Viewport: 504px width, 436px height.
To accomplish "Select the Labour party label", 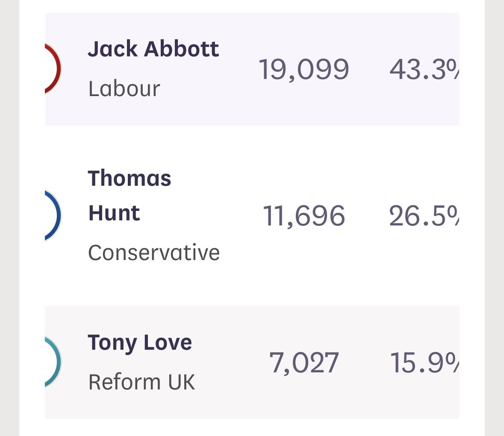I will click(124, 89).
